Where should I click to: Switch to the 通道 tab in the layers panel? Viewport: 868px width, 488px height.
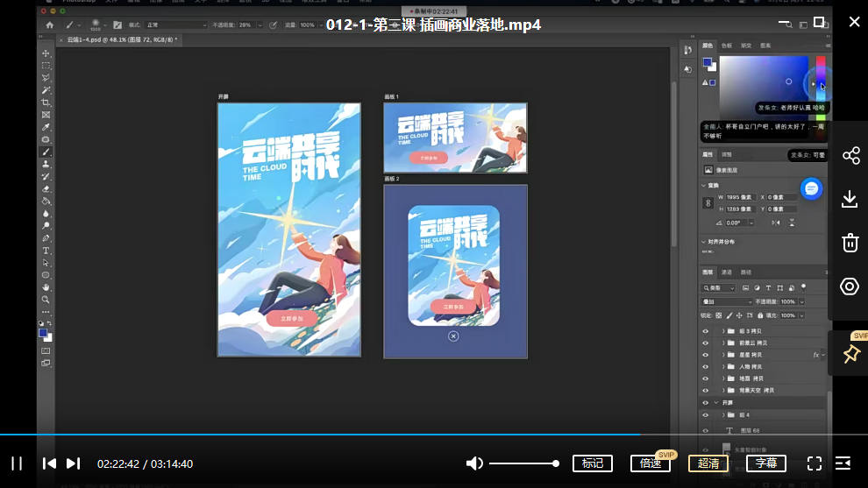click(727, 272)
